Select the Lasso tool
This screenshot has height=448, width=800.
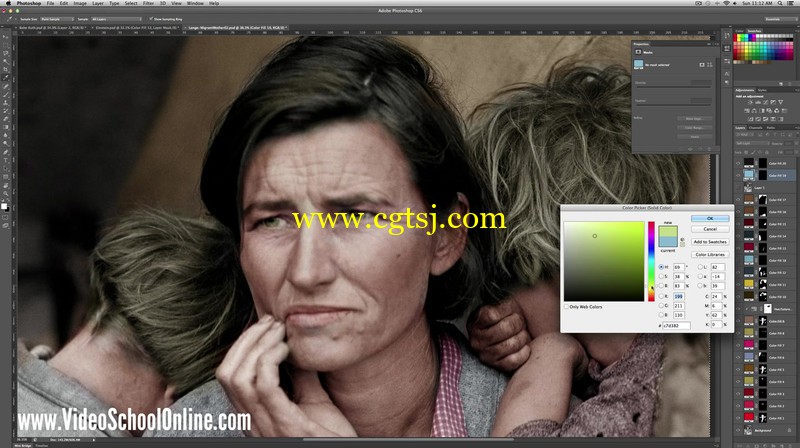6,53
